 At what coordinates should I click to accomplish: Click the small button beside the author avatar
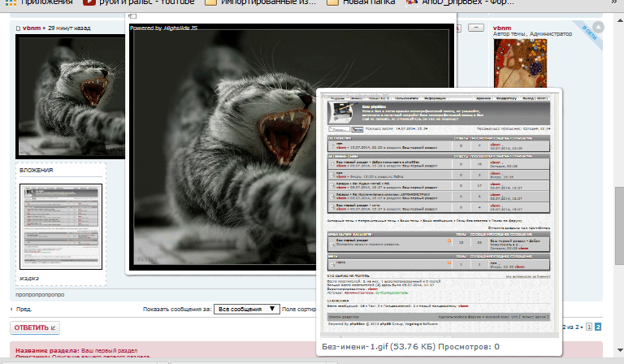(x=474, y=28)
